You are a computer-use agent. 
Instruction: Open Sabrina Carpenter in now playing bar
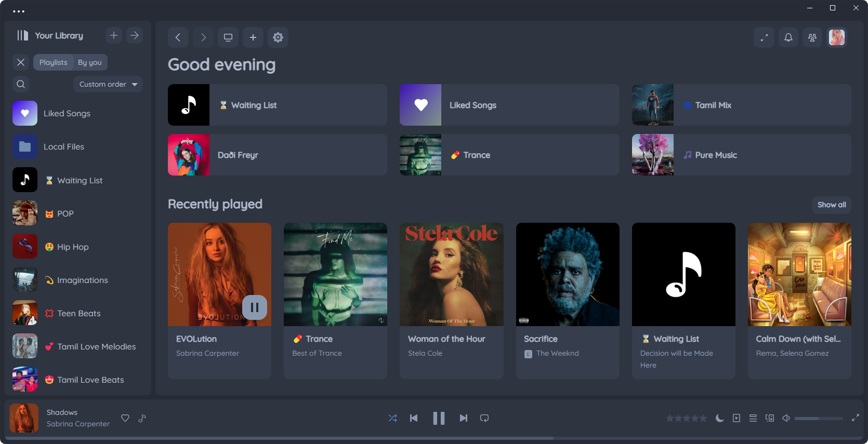coord(78,424)
